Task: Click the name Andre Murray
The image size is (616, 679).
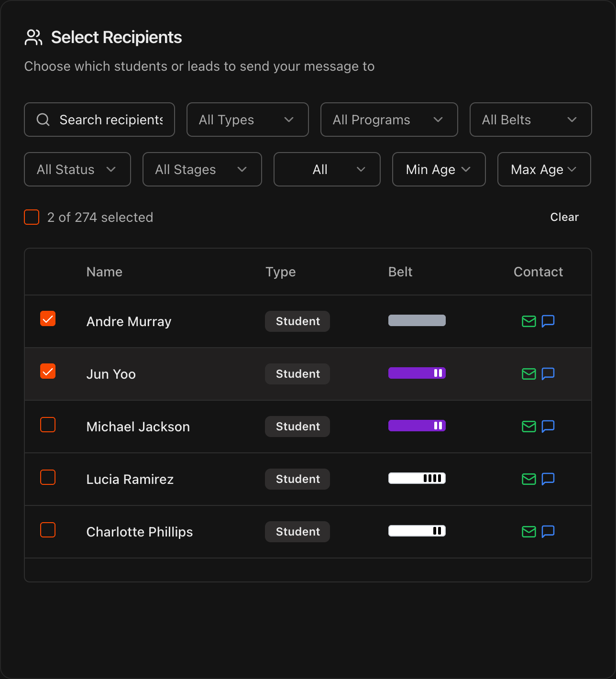Action: coord(129,321)
